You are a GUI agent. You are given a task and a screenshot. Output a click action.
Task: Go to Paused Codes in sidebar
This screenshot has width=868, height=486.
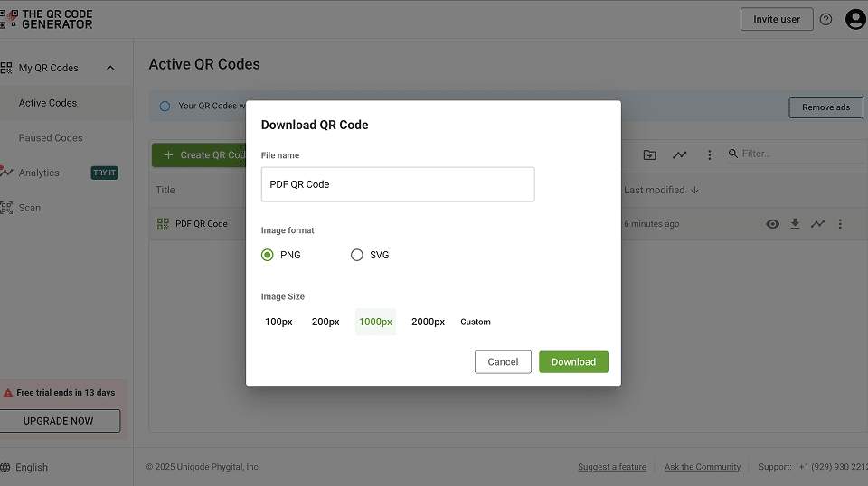coord(51,137)
